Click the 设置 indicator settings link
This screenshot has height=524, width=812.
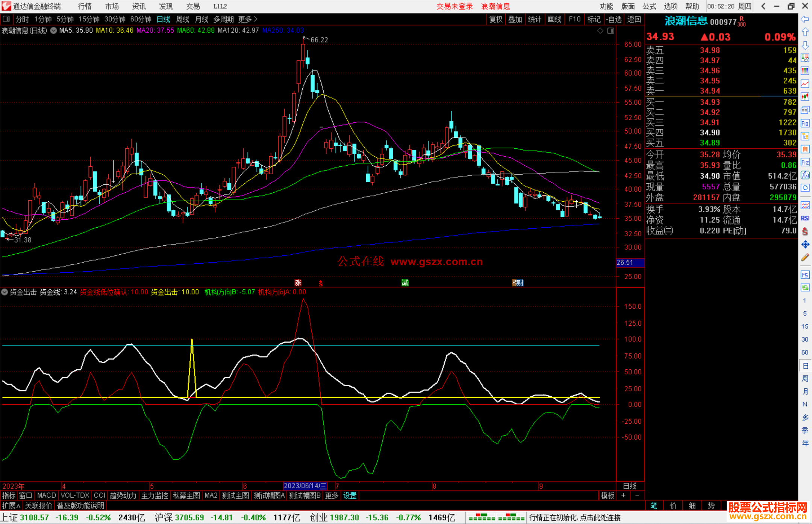pyautogui.click(x=350, y=495)
